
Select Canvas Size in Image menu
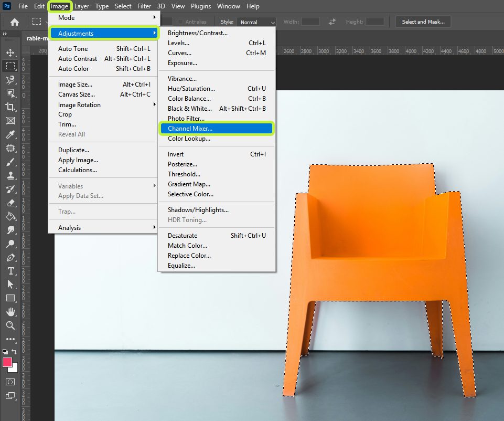click(x=103, y=94)
